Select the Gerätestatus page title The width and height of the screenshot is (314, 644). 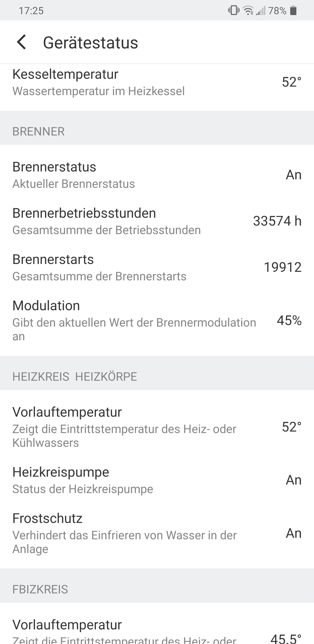(x=90, y=43)
